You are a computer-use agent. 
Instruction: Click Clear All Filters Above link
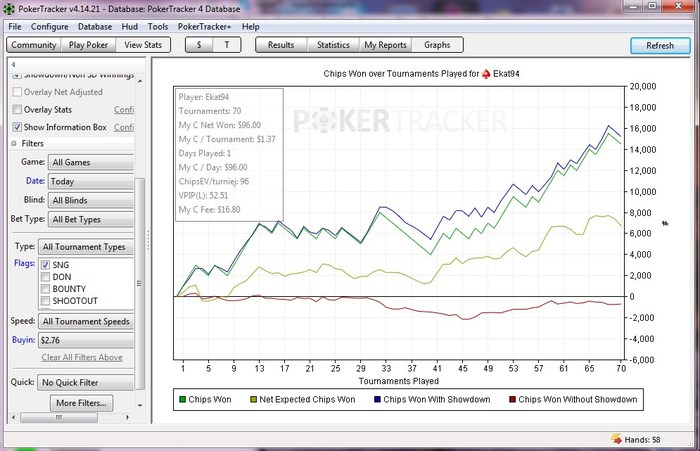pos(82,357)
